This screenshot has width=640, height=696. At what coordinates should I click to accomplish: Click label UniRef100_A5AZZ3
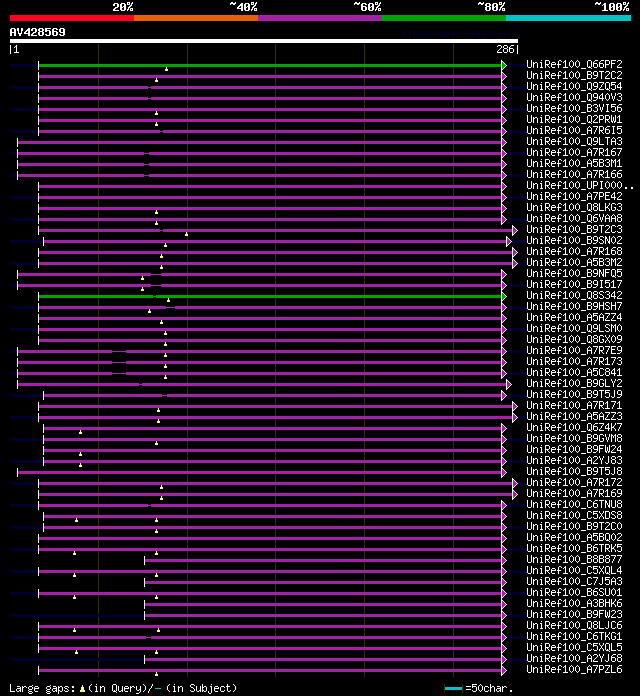tap(574, 416)
